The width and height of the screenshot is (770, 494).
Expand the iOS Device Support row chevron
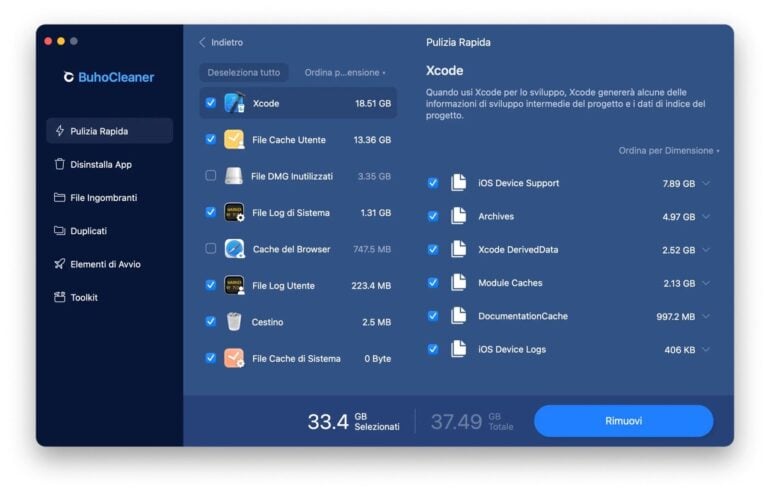click(706, 183)
